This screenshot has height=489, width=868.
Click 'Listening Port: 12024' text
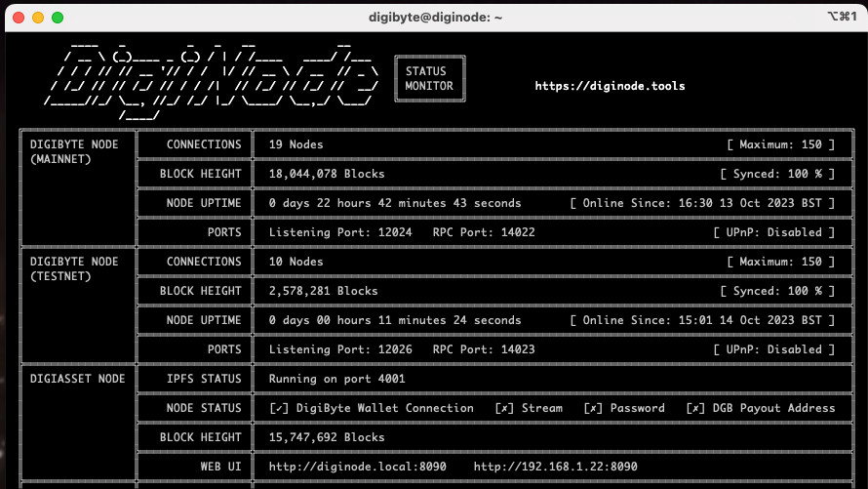pyautogui.click(x=340, y=232)
